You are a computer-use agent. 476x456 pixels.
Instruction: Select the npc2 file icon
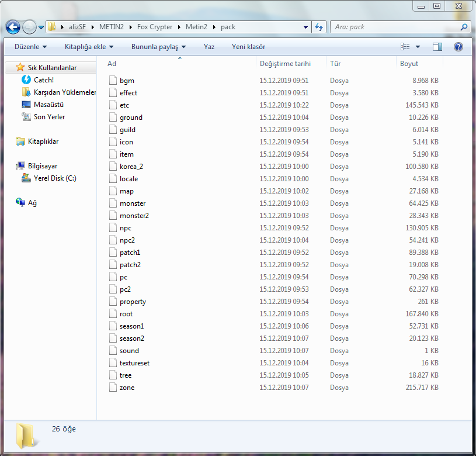click(113, 240)
